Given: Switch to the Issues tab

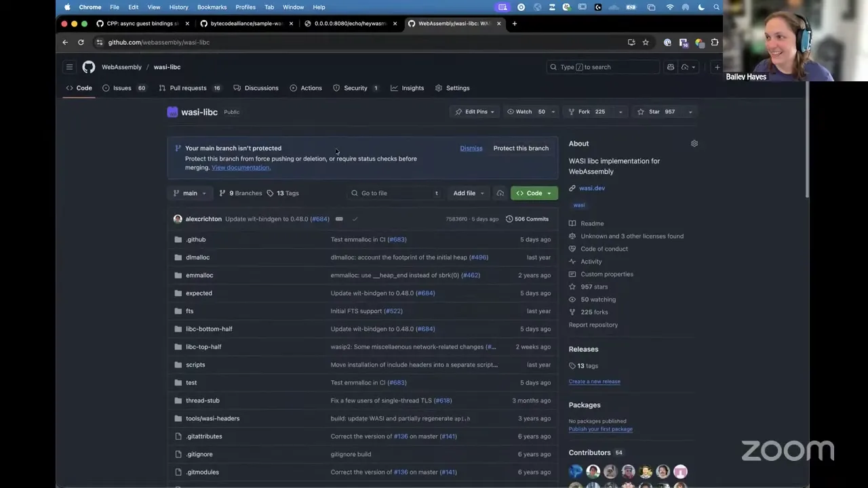Looking at the screenshot, I should 123,88.
